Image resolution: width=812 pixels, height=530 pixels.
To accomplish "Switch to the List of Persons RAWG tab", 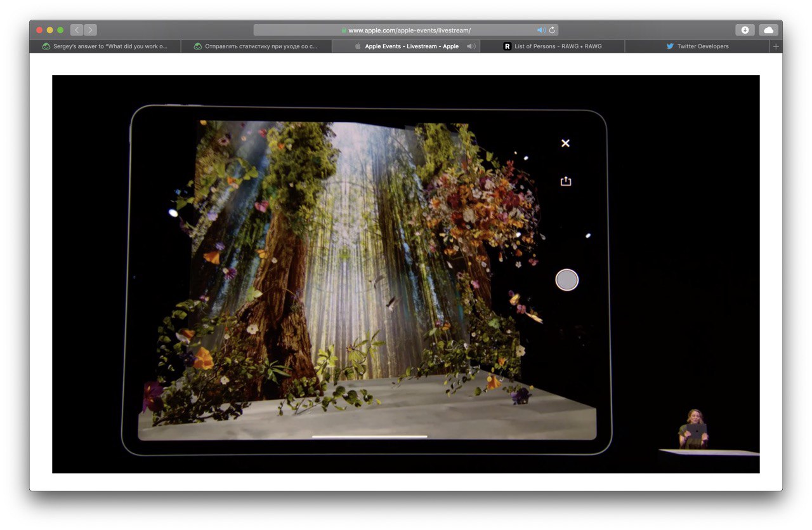I will (x=552, y=46).
